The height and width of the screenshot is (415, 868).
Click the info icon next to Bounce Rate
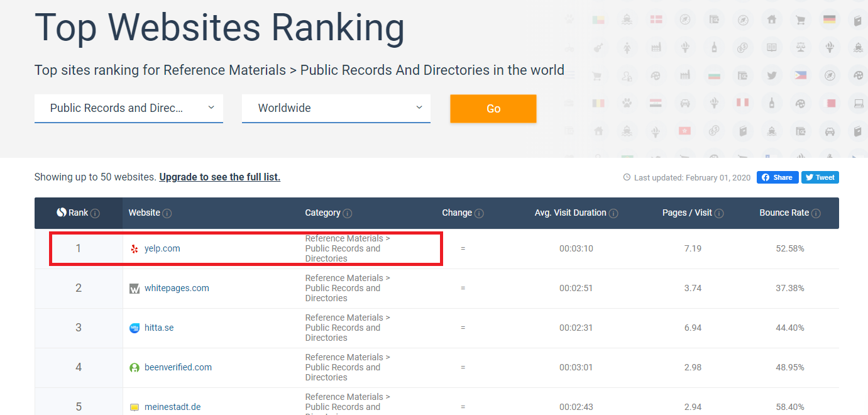click(x=815, y=213)
